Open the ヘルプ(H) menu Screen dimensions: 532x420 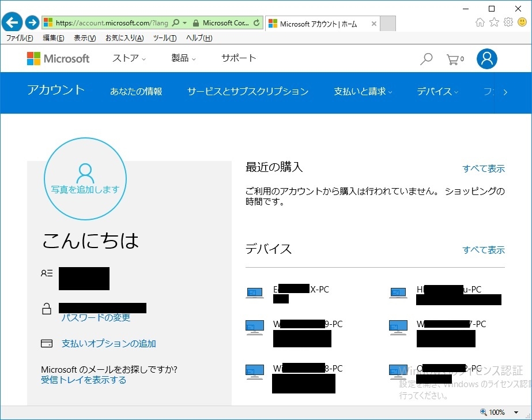click(199, 38)
